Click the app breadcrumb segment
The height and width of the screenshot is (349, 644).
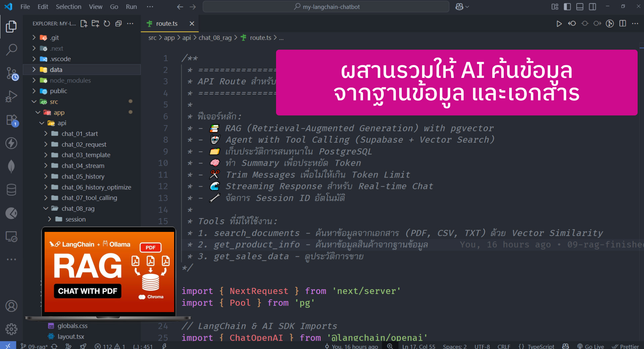tap(169, 38)
